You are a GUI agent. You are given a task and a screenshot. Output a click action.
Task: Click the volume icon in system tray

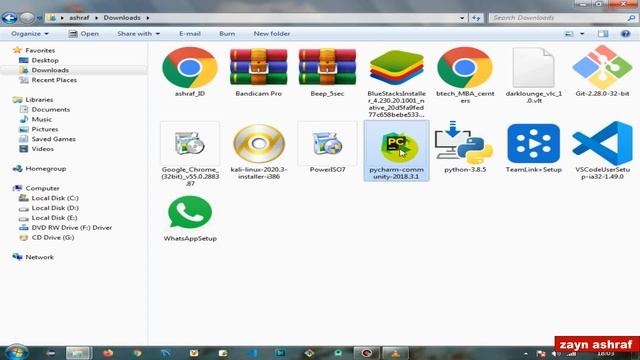tap(556, 353)
